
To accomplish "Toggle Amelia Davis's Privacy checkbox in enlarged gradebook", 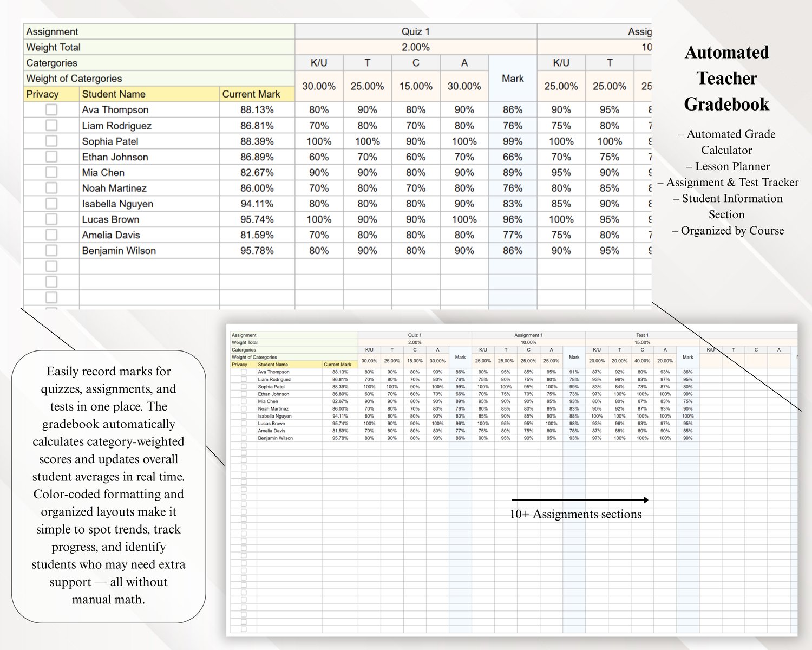I will click(51, 235).
